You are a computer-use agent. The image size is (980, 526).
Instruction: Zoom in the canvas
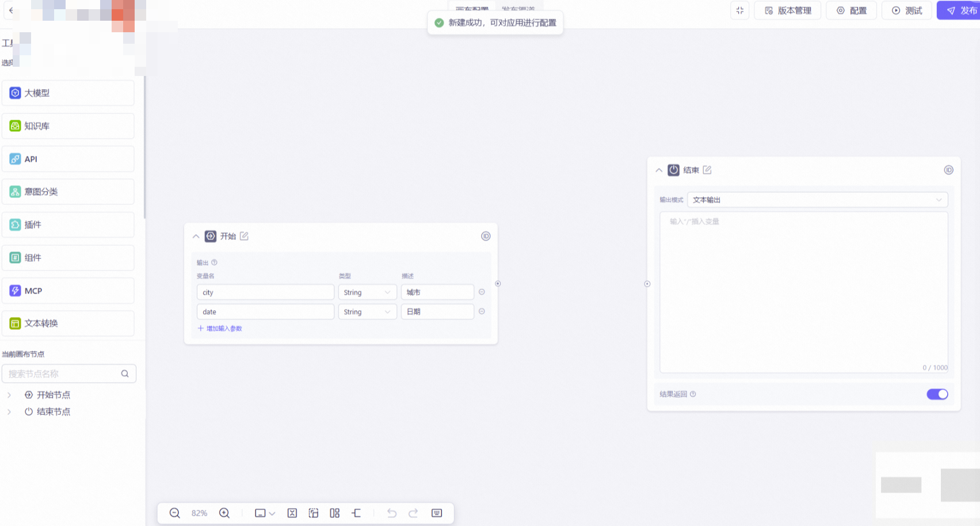(224, 513)
